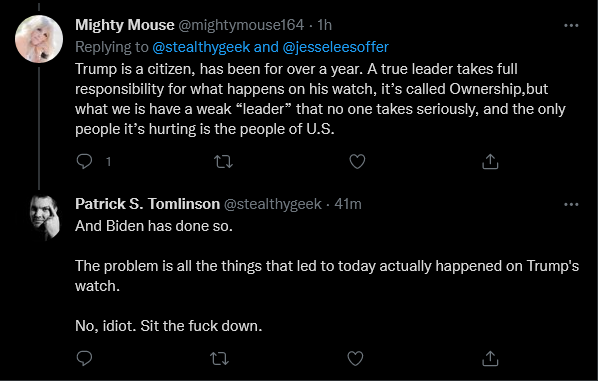Click the @mightymouse164 handle

[241, 25]
